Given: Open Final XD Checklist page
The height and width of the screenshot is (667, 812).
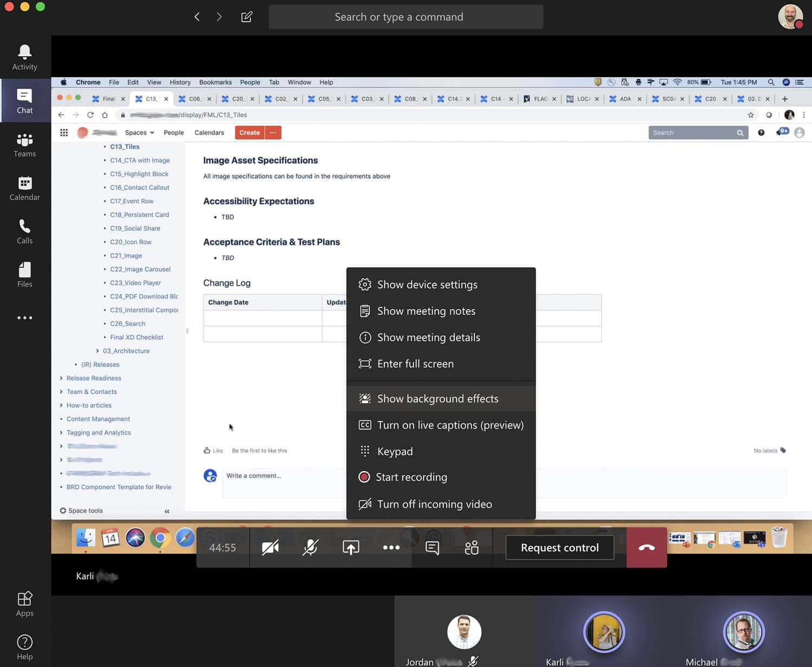Looking at the screenshot, I should coord(136,337).
